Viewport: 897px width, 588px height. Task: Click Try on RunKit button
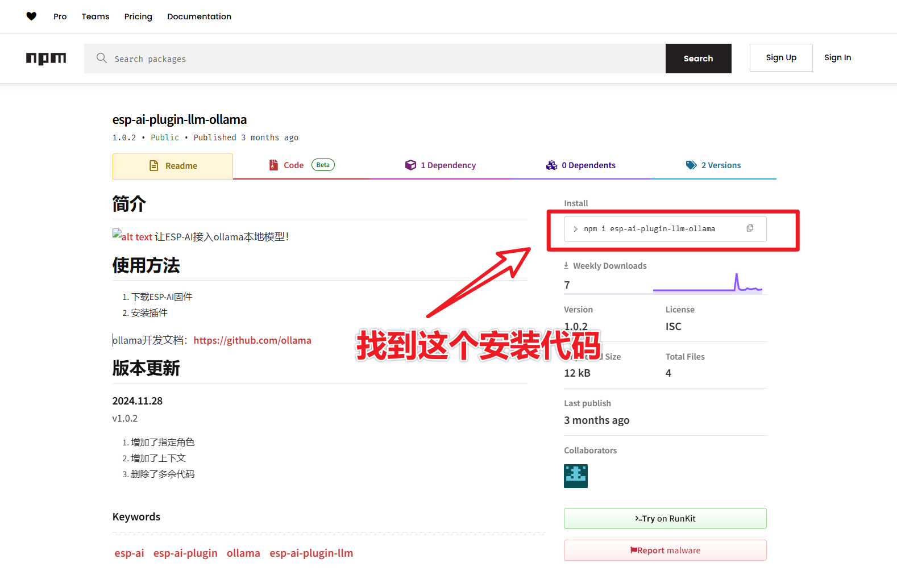665,519
